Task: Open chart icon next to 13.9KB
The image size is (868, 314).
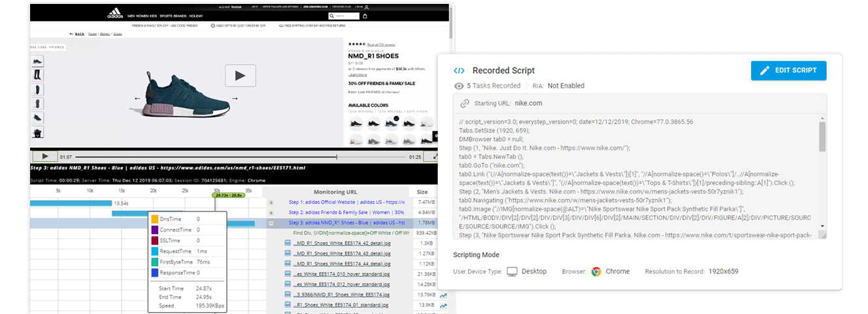Action: point(444,305)
